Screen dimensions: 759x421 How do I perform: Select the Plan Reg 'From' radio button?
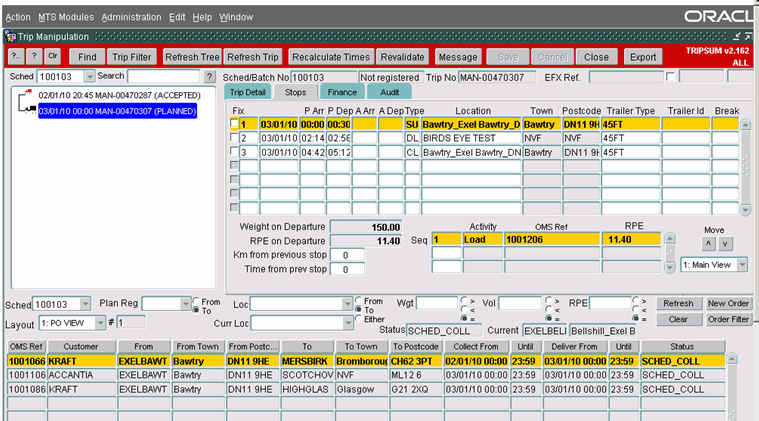[x=196, y=301]
